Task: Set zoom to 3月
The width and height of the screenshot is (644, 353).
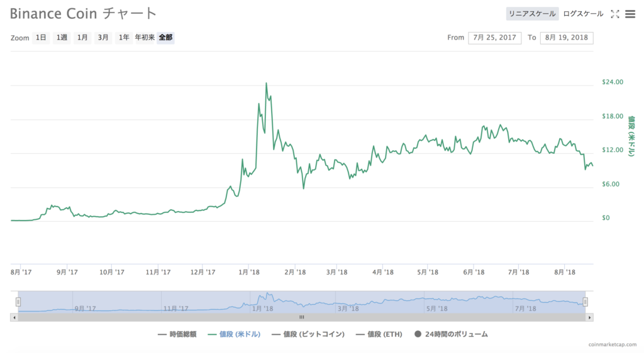Action: click(103, 38)
